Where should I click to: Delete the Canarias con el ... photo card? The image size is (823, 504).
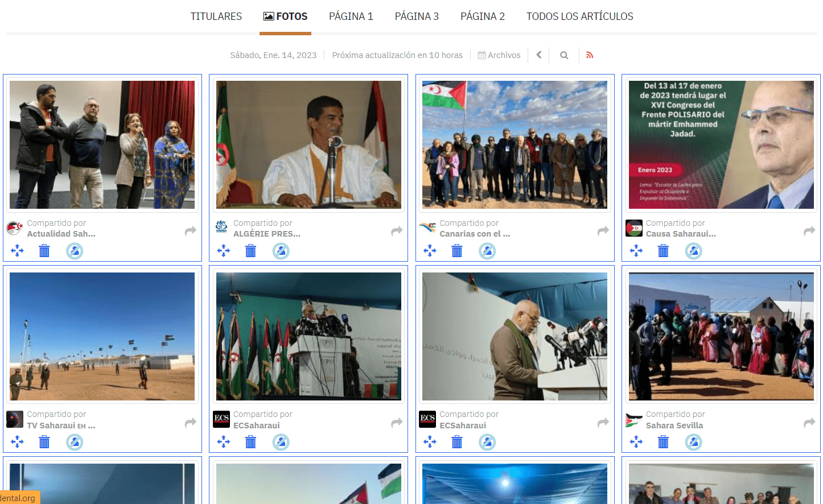click(x=457, y=250)
